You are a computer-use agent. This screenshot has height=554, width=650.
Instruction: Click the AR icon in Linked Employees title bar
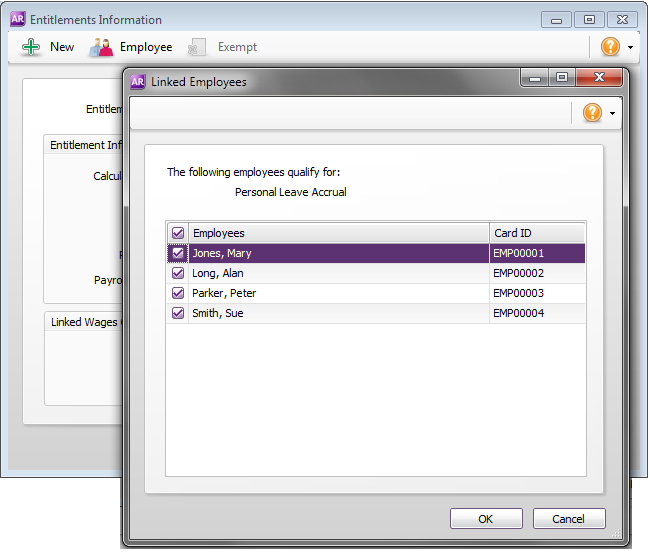[138, 81]
